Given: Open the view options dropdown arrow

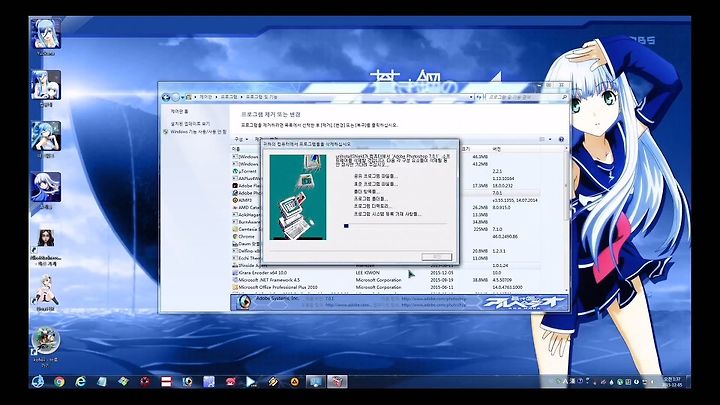Looking at the screenshot, I should pos(550,139).
